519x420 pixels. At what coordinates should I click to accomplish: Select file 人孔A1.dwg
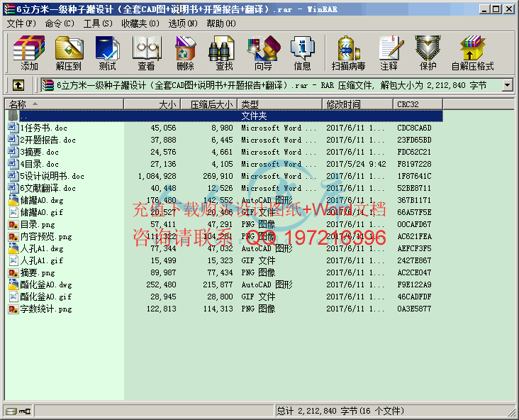point(42,248)
